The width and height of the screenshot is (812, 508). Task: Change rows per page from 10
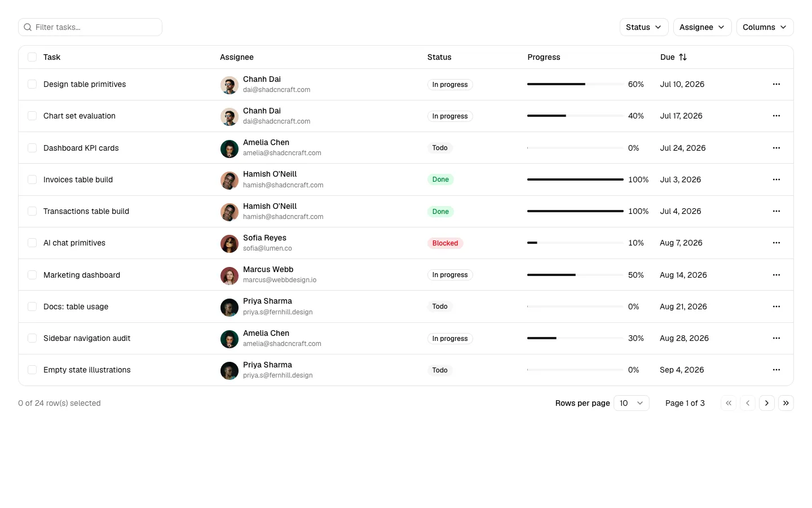point(632,403)
